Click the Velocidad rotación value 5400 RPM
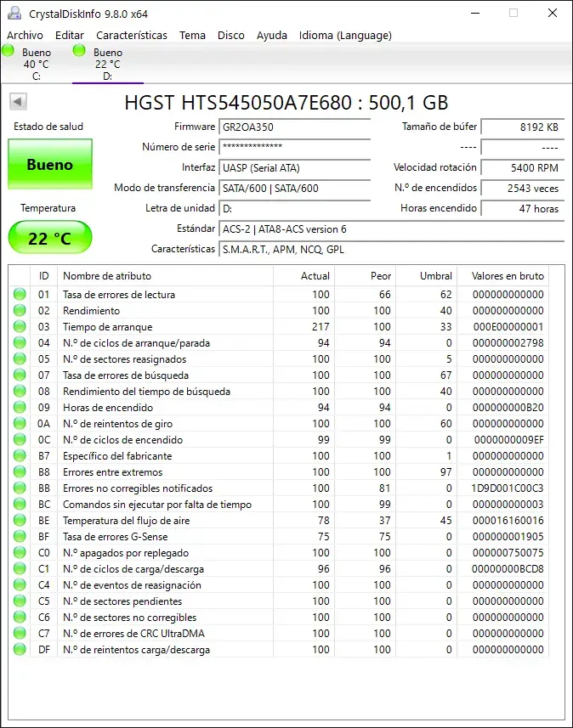 click(522, 167)
